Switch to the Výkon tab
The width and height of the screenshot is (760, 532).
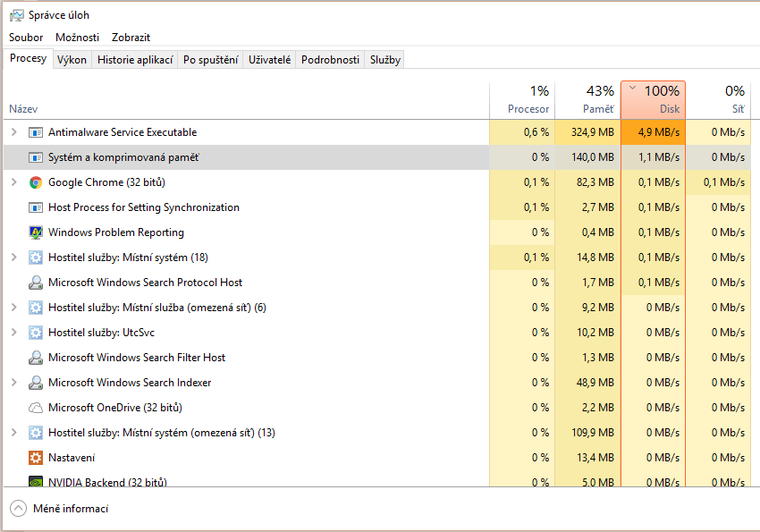[72, 60]
